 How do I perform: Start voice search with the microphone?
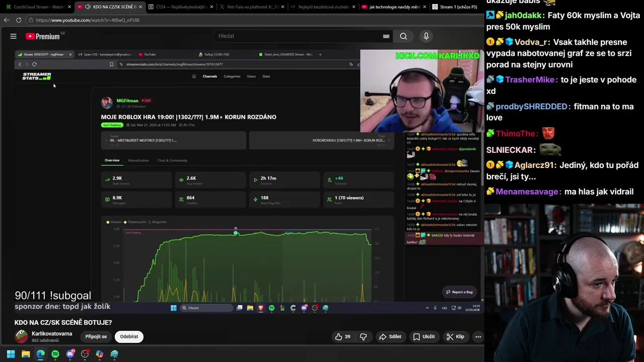[426, 36]
